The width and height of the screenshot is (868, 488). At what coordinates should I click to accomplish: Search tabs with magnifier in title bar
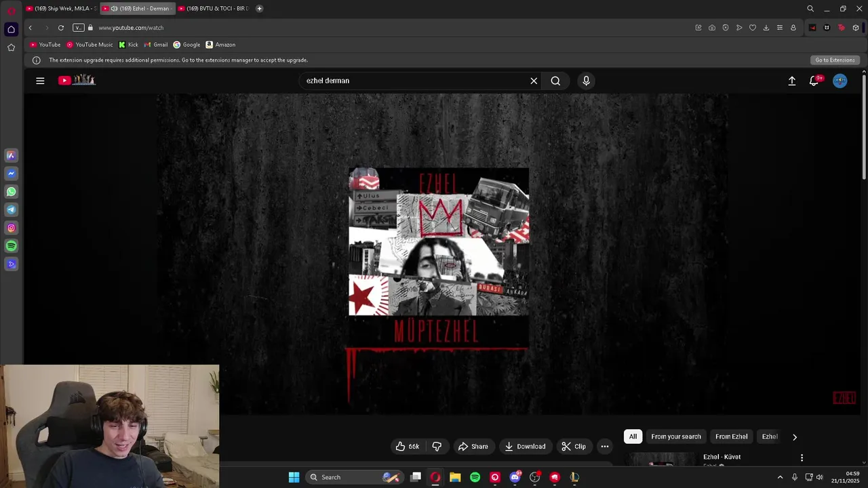810,9
